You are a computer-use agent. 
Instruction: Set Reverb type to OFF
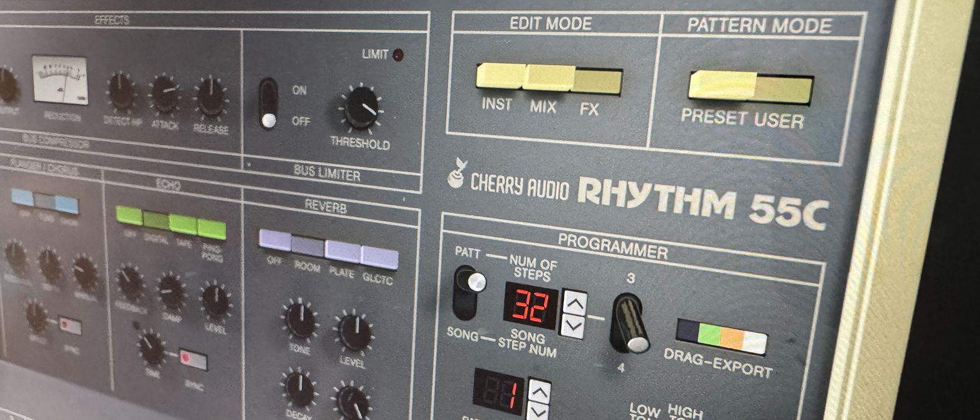pyautogui.click(x=275, y=241)
